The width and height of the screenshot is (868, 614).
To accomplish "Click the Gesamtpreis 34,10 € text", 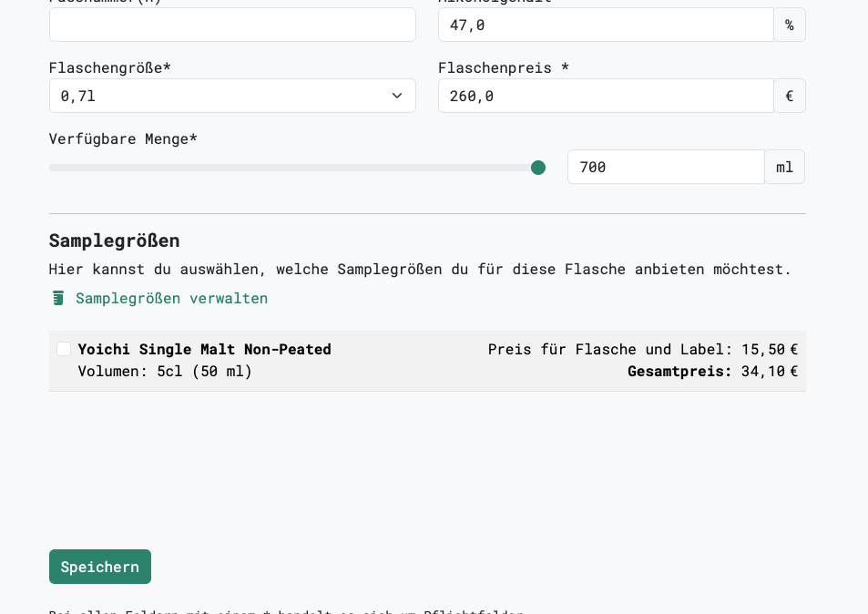I will (x=712, y=371).
